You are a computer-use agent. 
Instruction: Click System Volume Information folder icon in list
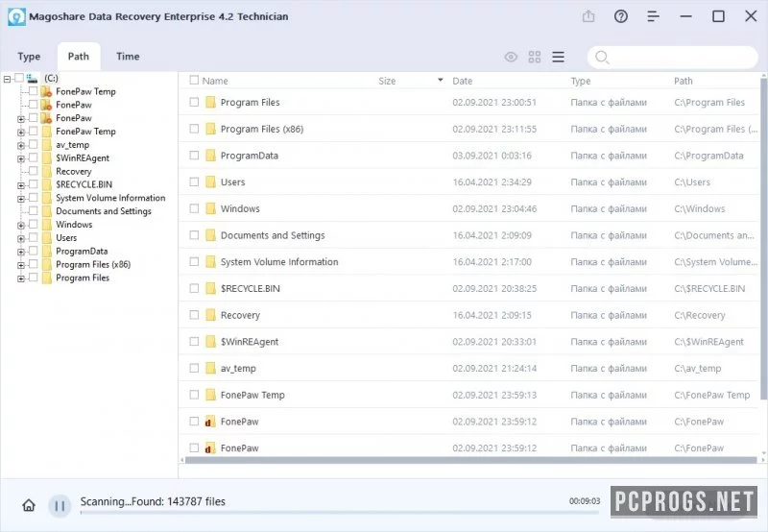[x=210, y=261]
